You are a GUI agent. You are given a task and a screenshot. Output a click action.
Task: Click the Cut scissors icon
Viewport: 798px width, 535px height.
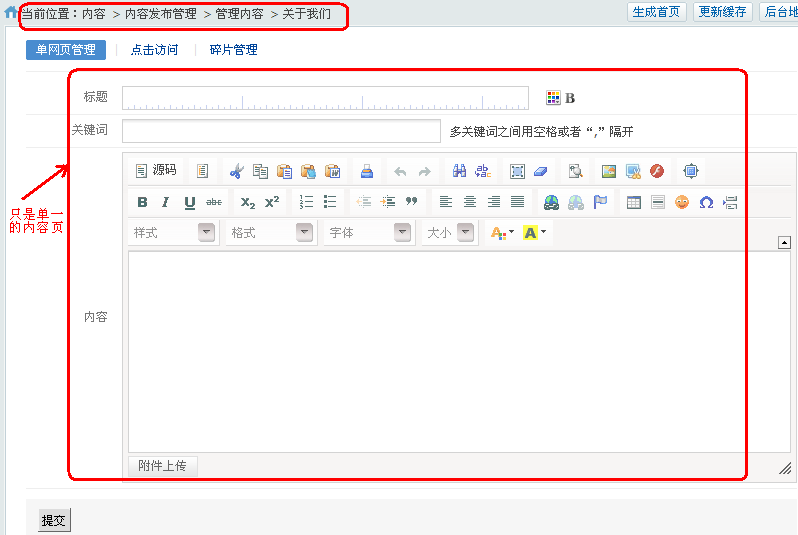236,171
